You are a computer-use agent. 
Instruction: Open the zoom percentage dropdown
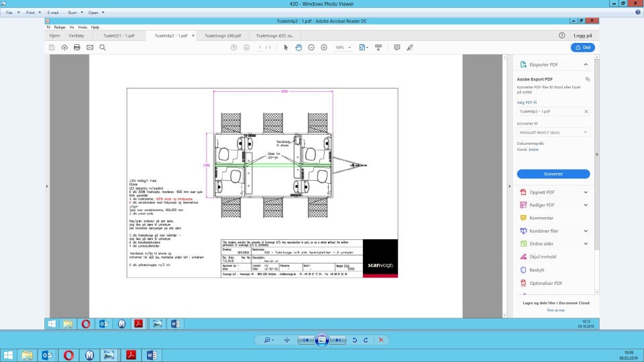tap(344, 48)
